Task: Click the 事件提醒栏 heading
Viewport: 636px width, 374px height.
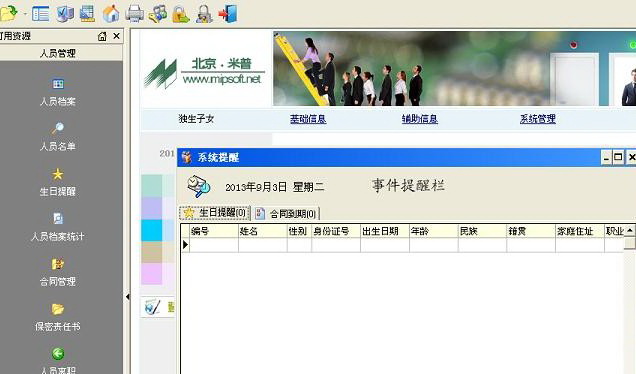Action: [408, 185]
